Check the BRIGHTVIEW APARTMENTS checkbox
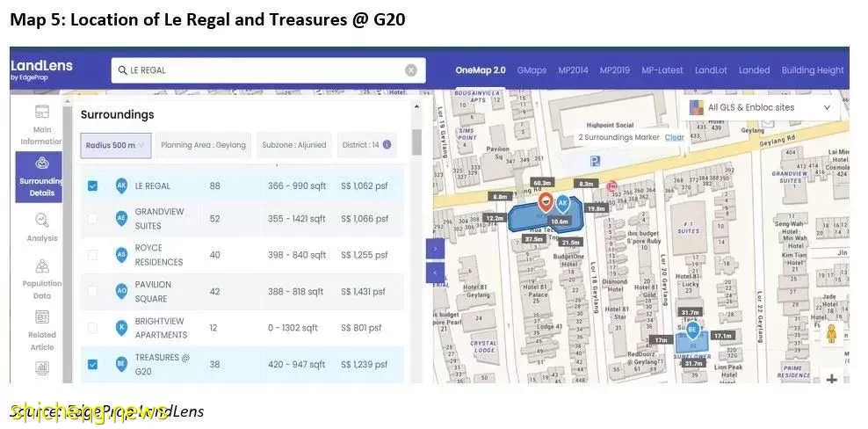The image size is (868, 429). [x=92, y=328]
